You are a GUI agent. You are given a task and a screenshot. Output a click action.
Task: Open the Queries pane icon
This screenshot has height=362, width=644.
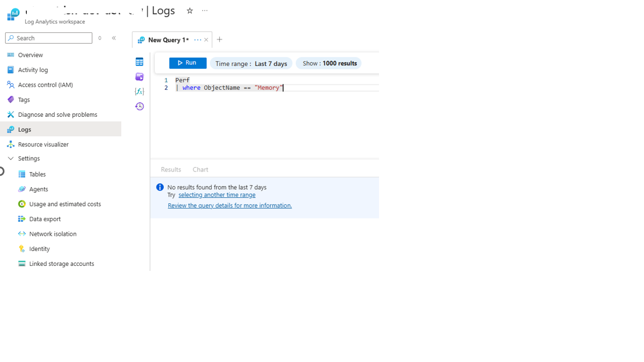pyautogui.click(x=140, y=77)
